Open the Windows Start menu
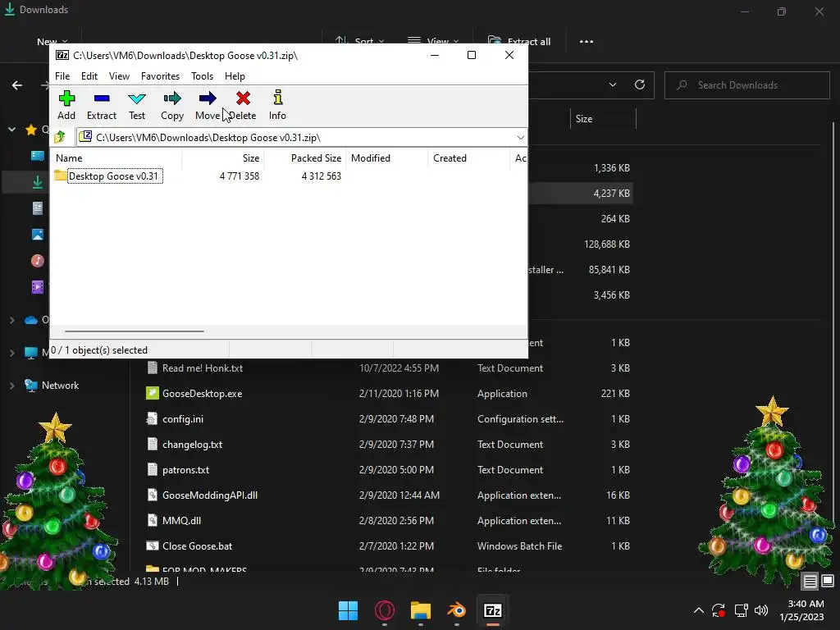The image size is (840, 630). 348,610
